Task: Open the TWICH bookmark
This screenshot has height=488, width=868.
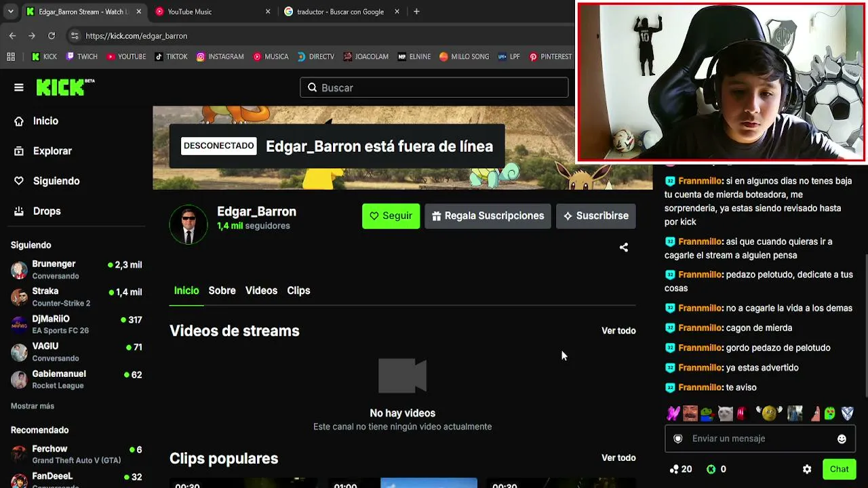Action: (82, 57)
